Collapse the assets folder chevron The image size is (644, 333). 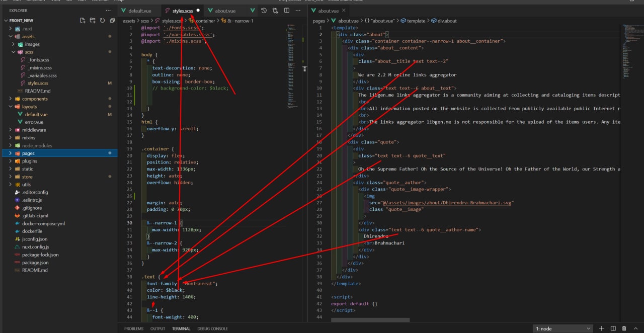tap(10, 37)
